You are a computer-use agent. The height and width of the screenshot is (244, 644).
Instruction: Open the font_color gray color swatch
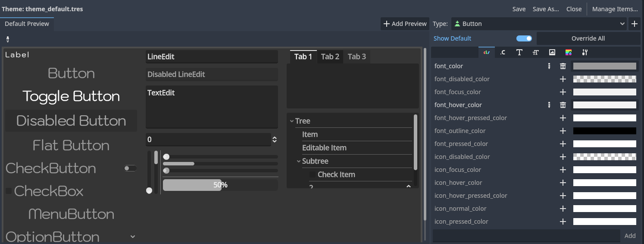coord(605,66)
